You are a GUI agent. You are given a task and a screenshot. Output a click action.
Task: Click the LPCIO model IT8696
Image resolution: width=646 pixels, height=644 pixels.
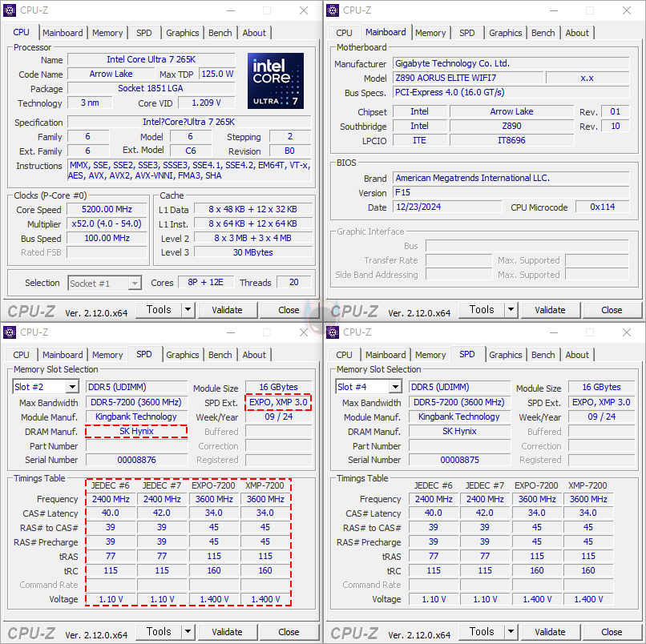(511, 140)
